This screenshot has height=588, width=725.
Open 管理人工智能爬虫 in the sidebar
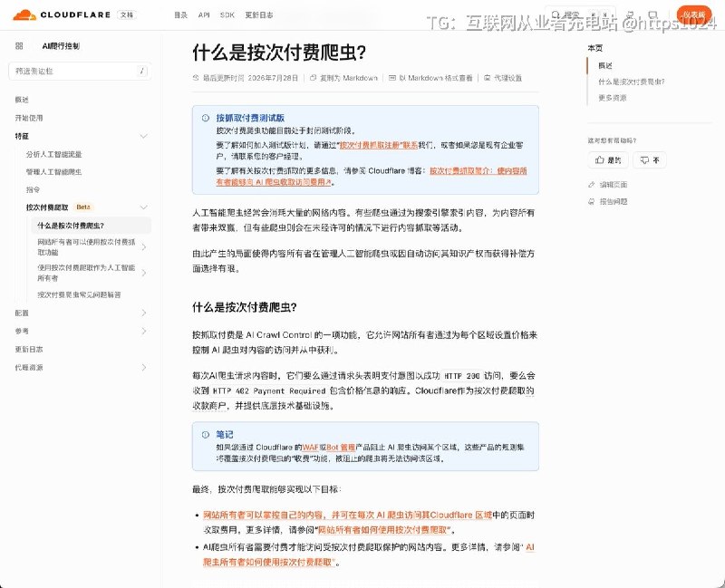tap(53, 171)
